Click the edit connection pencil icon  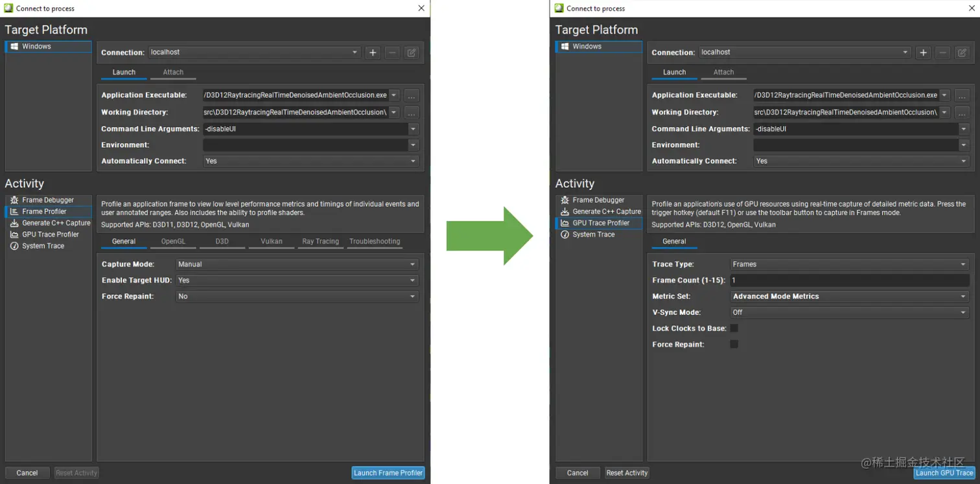412,52
